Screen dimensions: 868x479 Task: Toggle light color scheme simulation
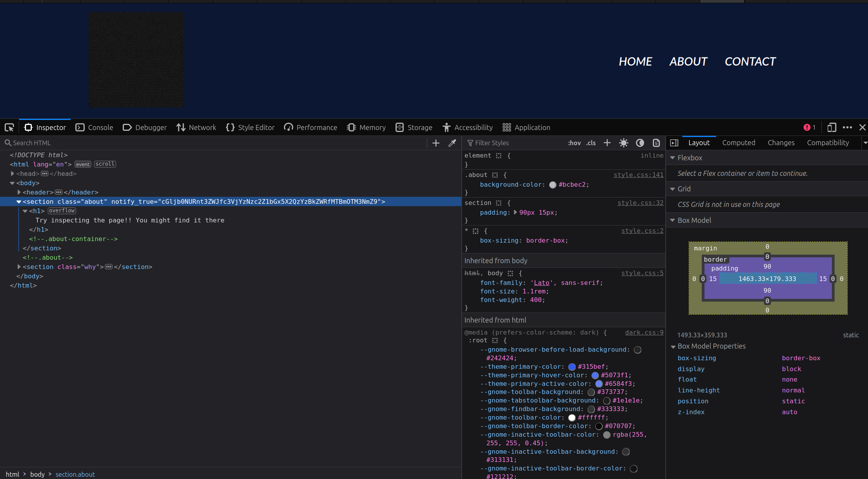(624, 143)
